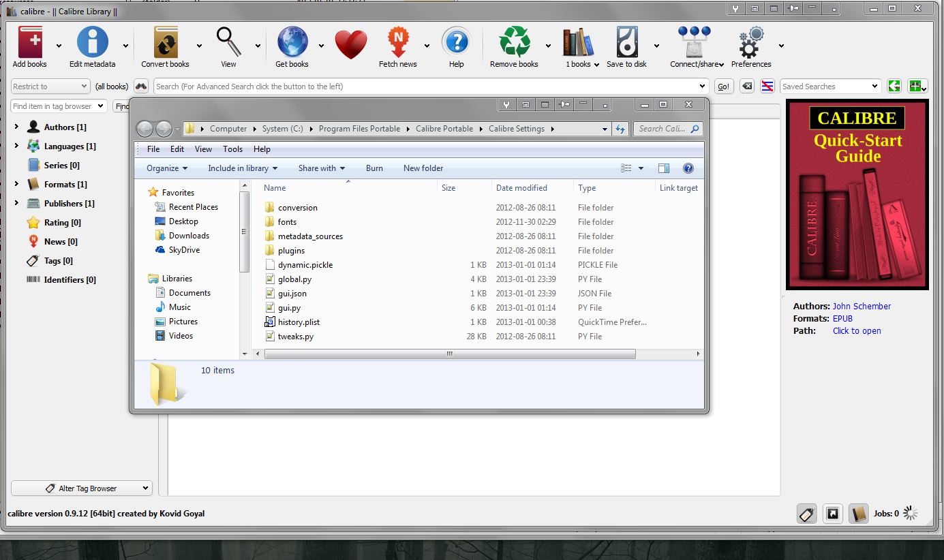The height and width of the screenshot is (560, 944).
Task: Select the tweaks.py file
Action: pos(296,337)
